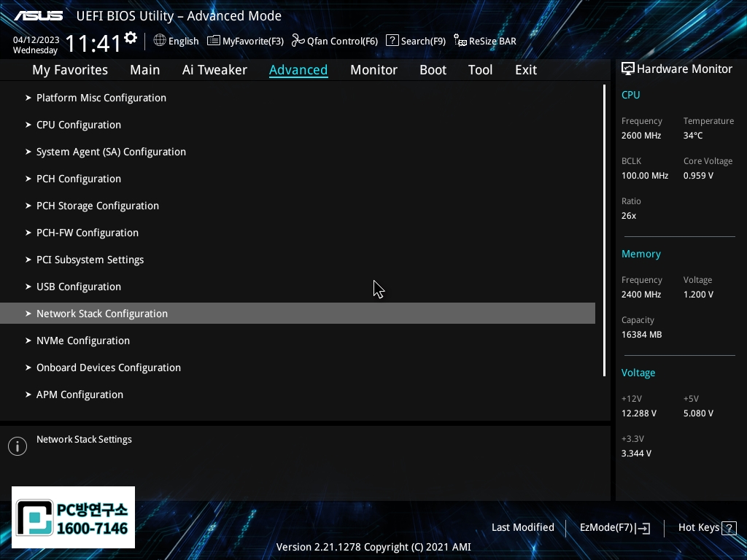Screen dimensions: 747x560
Task: Click +5V value 5.080 V
Action: click(x=698, y=413)
